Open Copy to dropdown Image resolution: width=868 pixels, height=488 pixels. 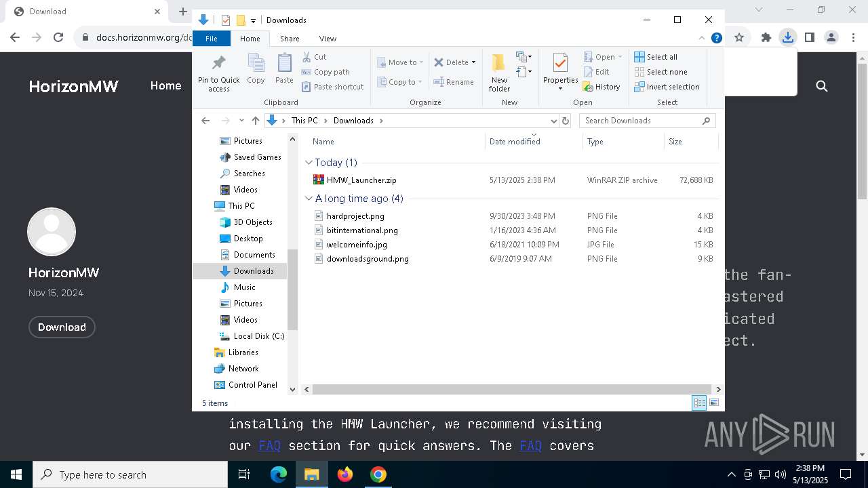click(x=400, y=82)
